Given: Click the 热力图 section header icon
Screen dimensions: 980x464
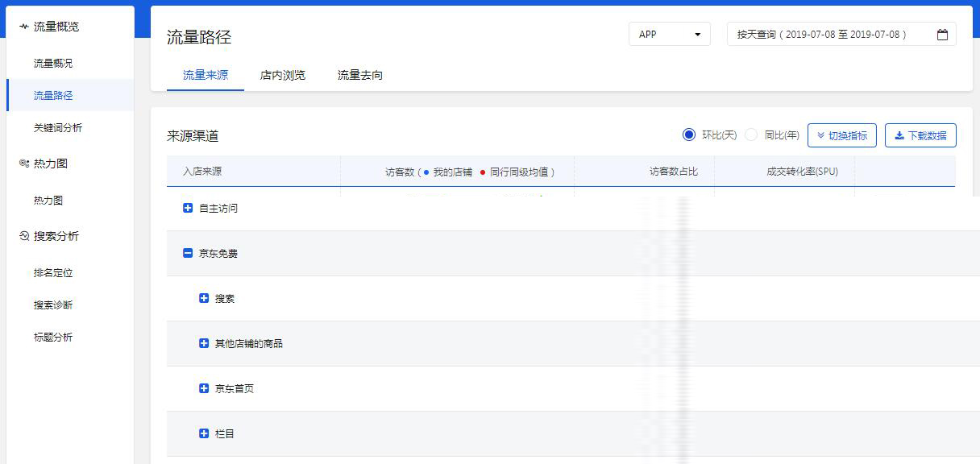Looking at the screenshot, I should coord(23,164).
